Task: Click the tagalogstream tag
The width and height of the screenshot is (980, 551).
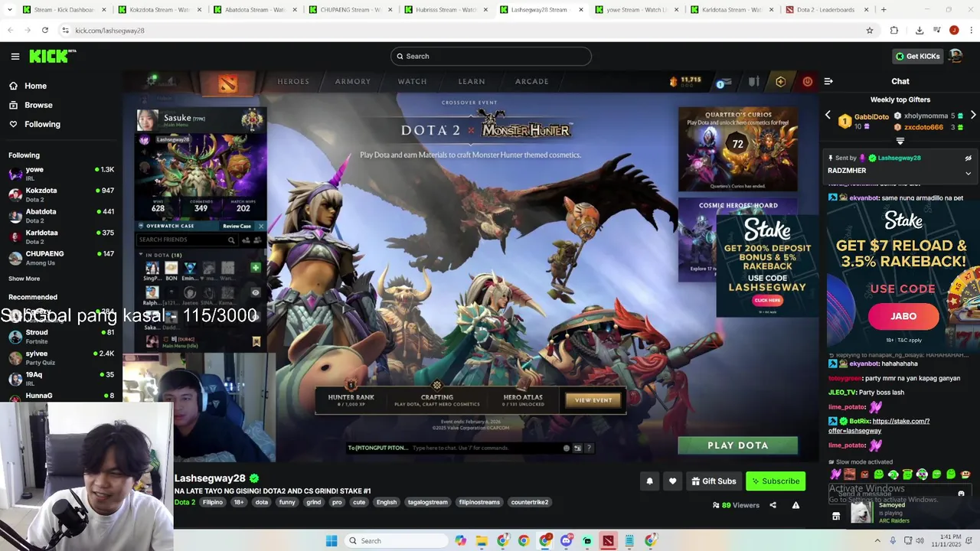Action: [427, 502]
